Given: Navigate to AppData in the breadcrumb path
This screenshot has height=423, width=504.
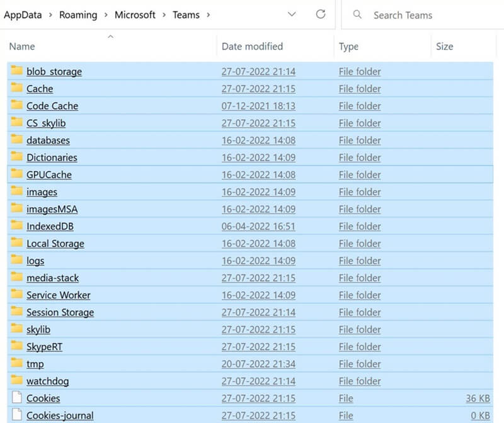Looking at the screenshot, I should pyautogui.click(x=24, y=14).
